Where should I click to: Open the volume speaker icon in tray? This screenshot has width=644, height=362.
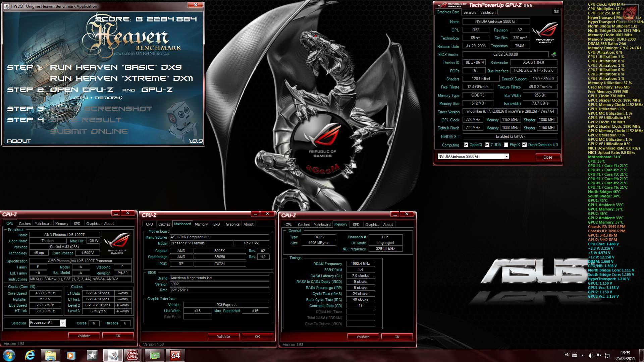click(591, 355)
